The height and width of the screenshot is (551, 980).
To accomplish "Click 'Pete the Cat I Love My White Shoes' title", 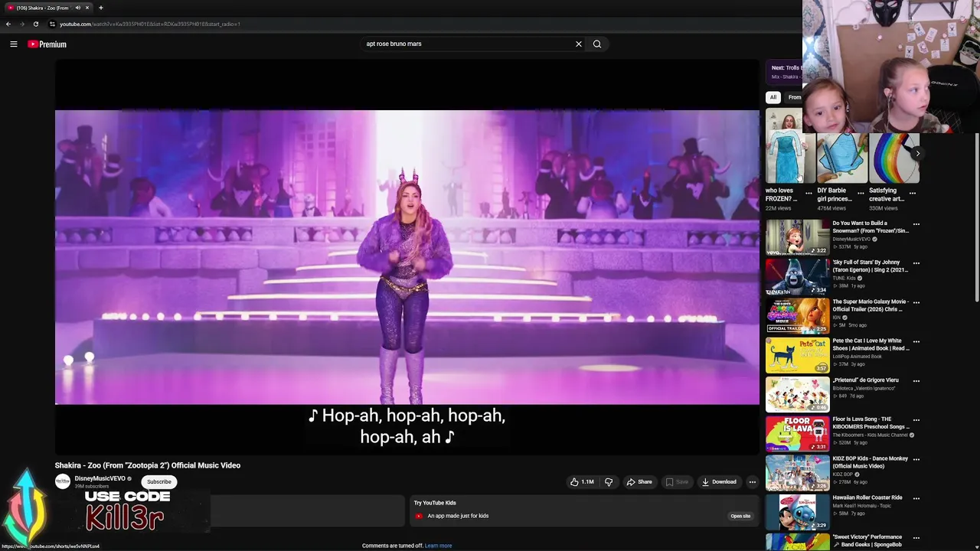I will pyautogui.click(x=871, y=344).
